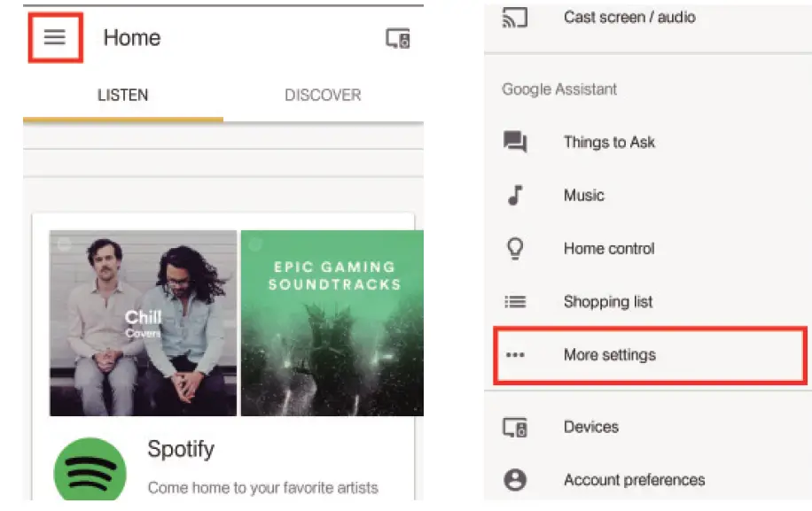
Task: Click the Home control lightbulb icon
Action: (515, 249)
